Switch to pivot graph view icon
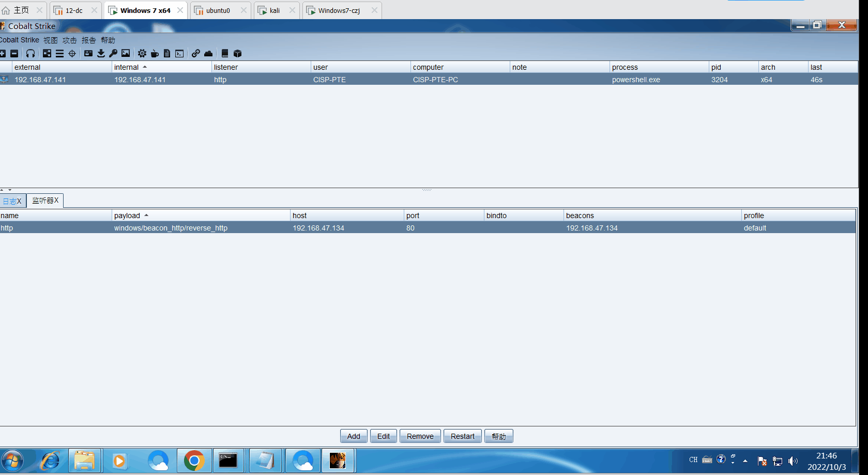 coord(47,53)
